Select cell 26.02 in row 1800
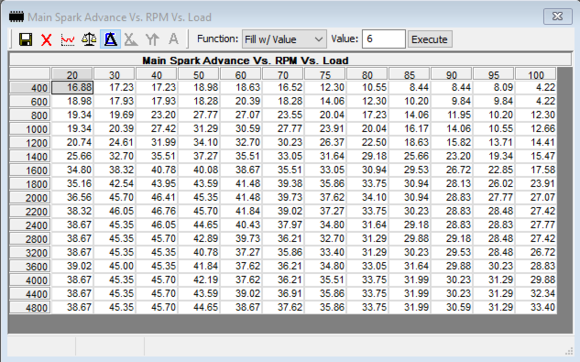Image resolution: width=580 pixels, height=362 pixels. point(494,183)
